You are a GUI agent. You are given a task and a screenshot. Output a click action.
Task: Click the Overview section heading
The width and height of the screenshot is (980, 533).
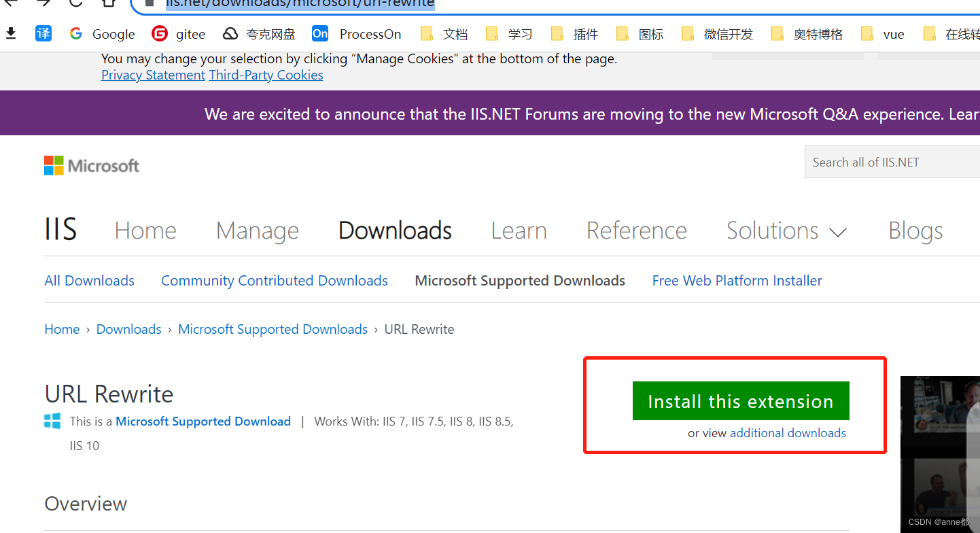click(86, 504)
